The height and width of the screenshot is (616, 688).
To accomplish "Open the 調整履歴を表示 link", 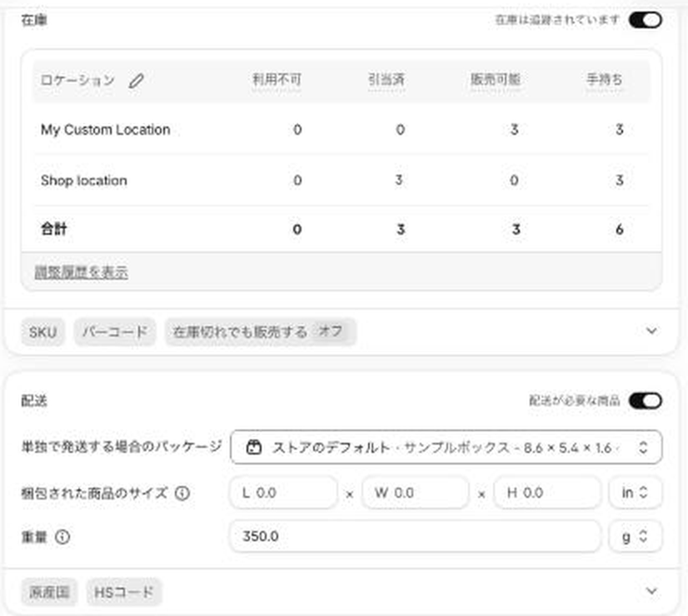I will point(81,272).
